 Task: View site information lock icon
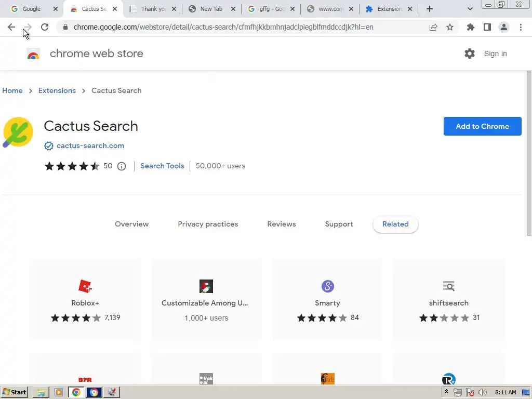click(x=65, y=27)
